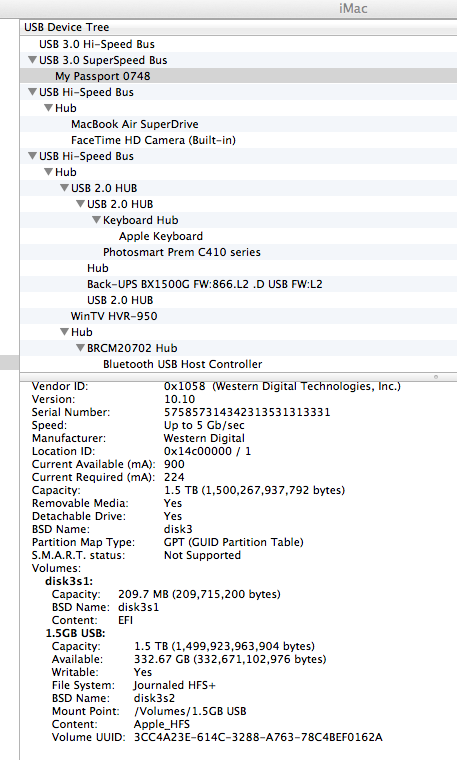Select the USB 3.0 Hi-Speed Bus row
The height and width of the screenshot is (760, 457).
pyautogui.click(x=238, y=44)
